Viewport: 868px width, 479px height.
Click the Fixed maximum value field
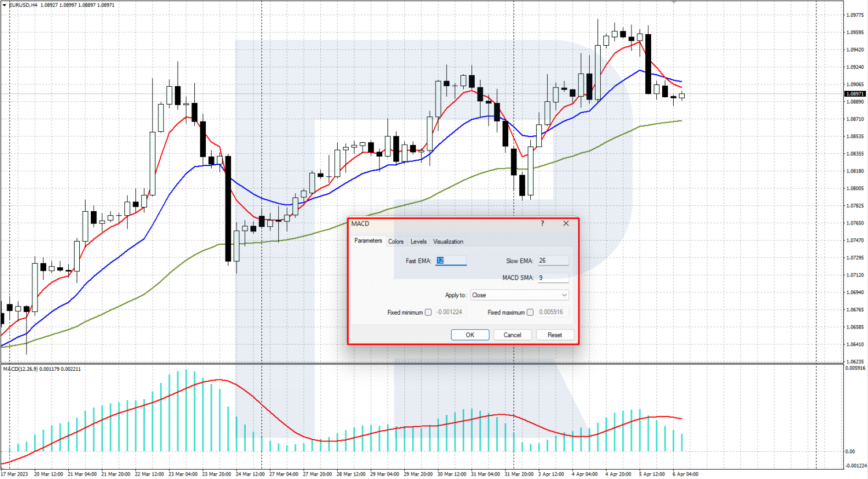click(x=553, y=312)
